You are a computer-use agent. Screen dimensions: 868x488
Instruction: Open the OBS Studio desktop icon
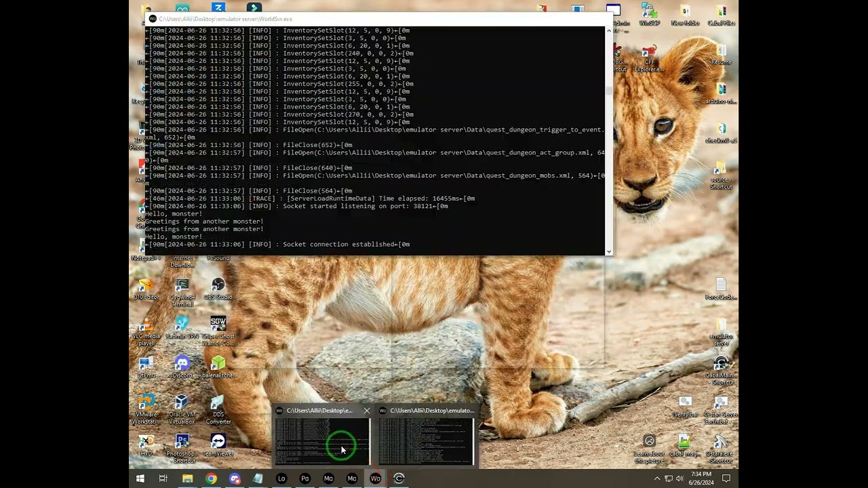point(218,288)
